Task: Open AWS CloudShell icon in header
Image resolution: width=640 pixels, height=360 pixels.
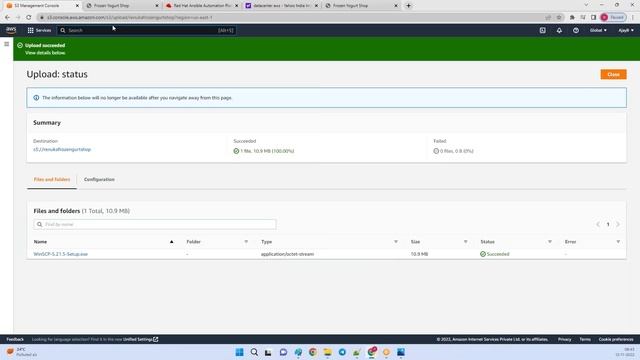Action: tap(542, 30)
